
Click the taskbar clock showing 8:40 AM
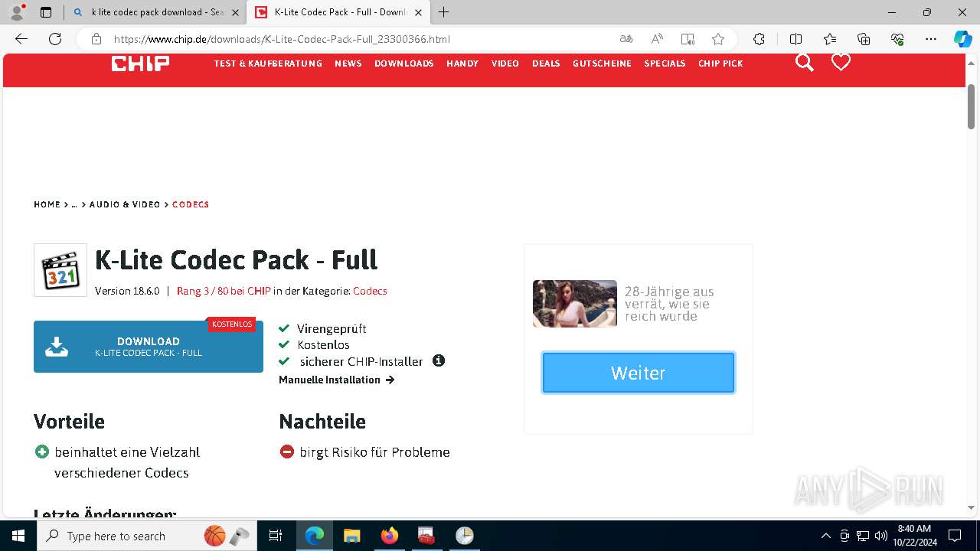click(x=914, y=536)
